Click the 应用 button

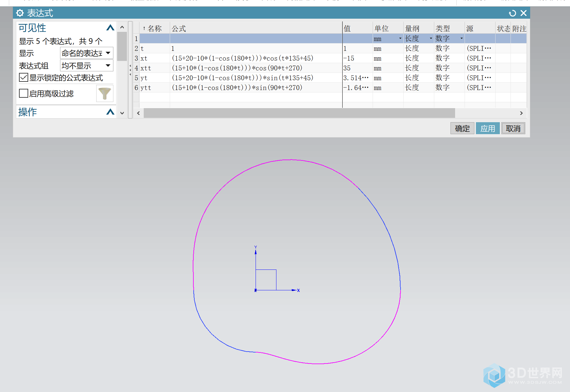pyautogui.click(x=488, y=128)
